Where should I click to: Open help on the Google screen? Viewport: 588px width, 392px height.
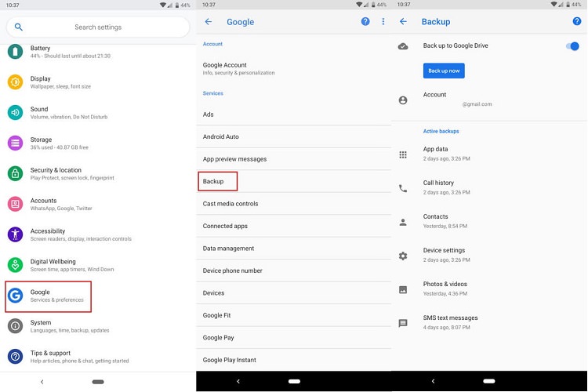coord(365,21)
